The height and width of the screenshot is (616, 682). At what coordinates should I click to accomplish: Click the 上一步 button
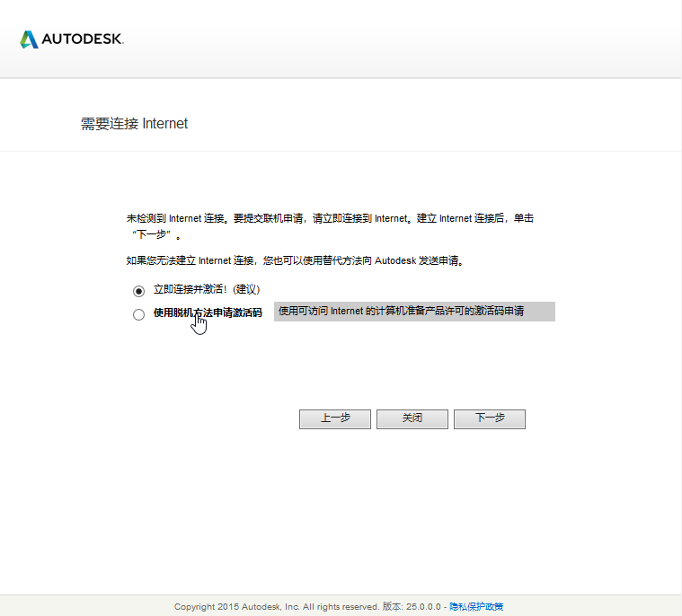[x=335, y=419]
